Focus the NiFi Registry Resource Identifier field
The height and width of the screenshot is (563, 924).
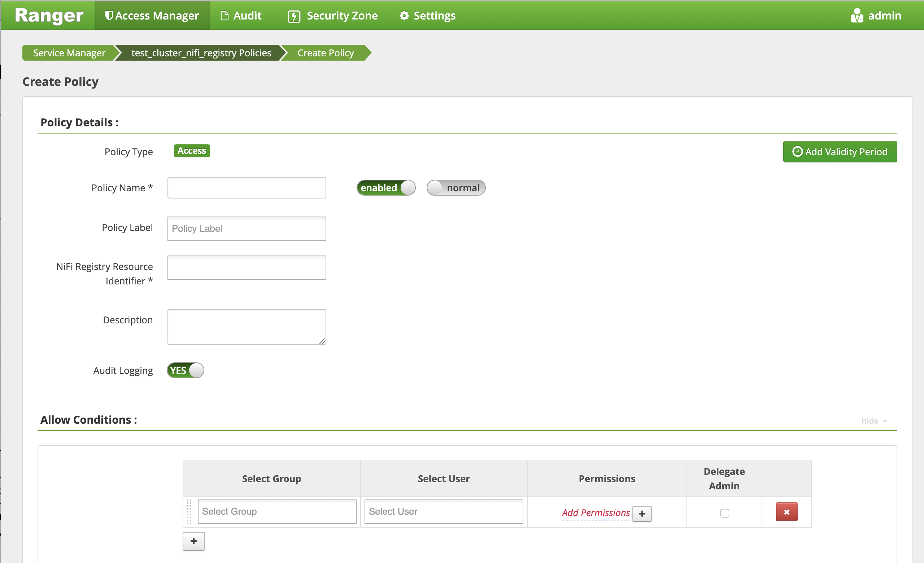coord(247,268)
